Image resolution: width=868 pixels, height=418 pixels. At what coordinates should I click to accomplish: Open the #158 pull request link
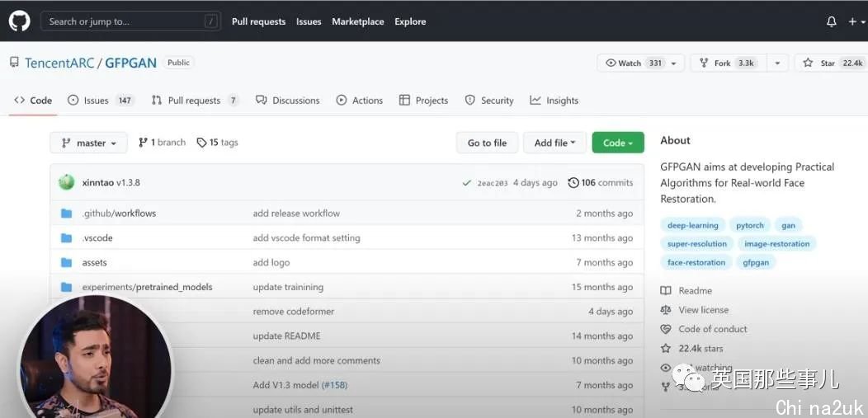pos(334,385)
